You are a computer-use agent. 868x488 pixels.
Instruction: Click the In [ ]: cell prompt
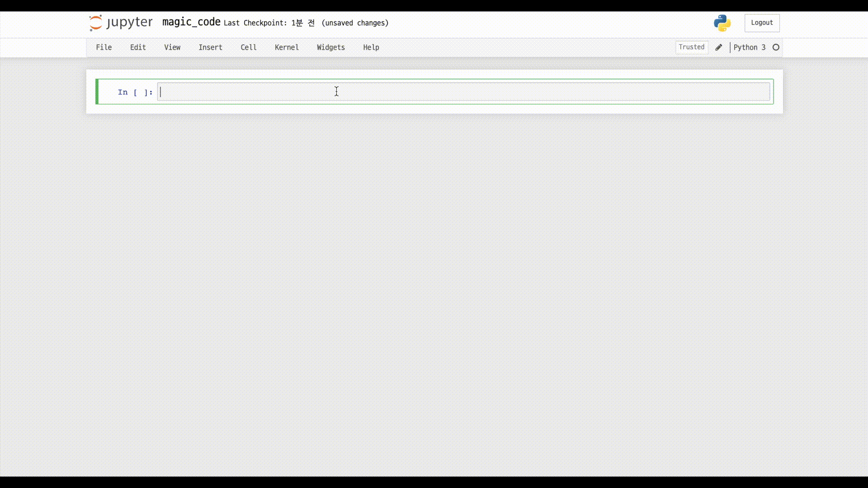[135, 92]
